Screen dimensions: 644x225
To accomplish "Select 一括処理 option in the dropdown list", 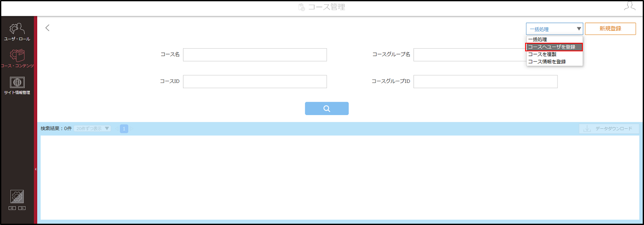I will tap(555, 39).
